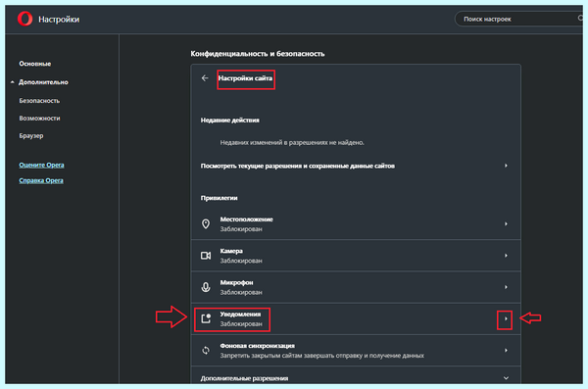The image size is (588, 389).
Task: Open Фоновая синхронизация via its chevron
Action: (506, 351)
